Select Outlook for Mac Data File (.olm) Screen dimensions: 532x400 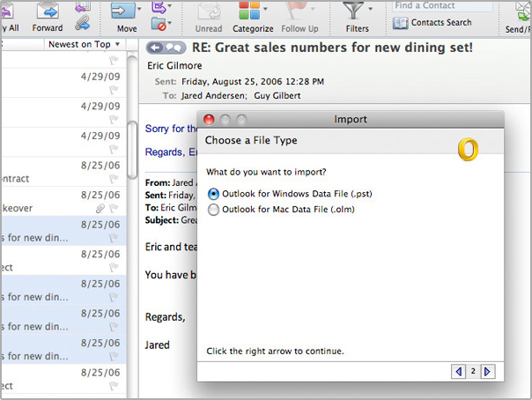click(213, 210)
